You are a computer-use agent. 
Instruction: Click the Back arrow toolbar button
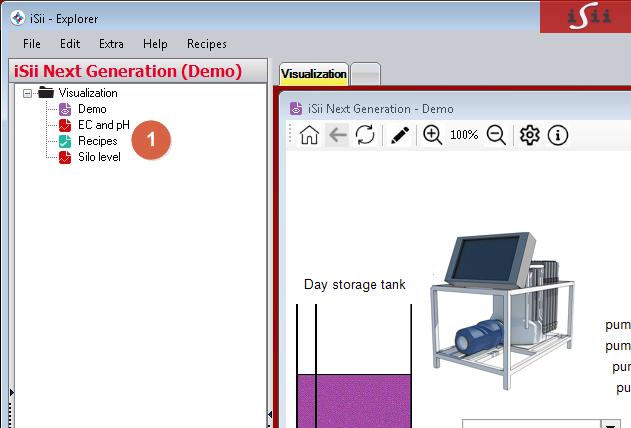click(x=337, y=135)
